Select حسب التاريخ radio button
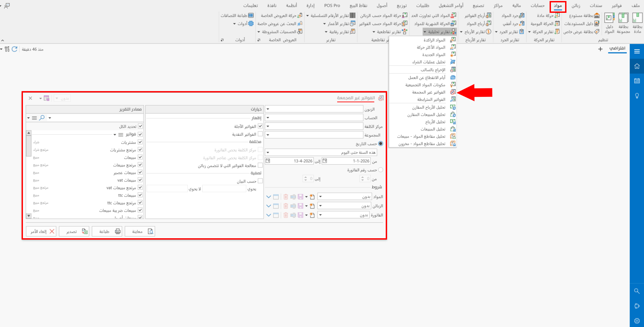Screen dimensions: 644x327 [x=381, y=144]
